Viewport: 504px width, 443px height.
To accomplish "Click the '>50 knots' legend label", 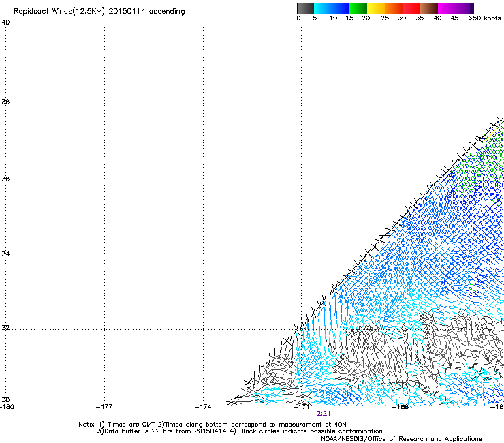I will (484, 18).
